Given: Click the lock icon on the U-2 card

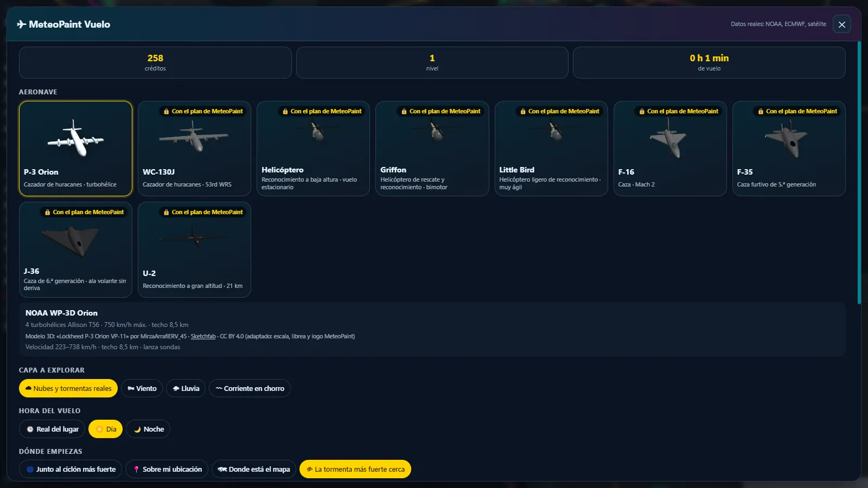Looking at the screenshot, I should [167, 213].
